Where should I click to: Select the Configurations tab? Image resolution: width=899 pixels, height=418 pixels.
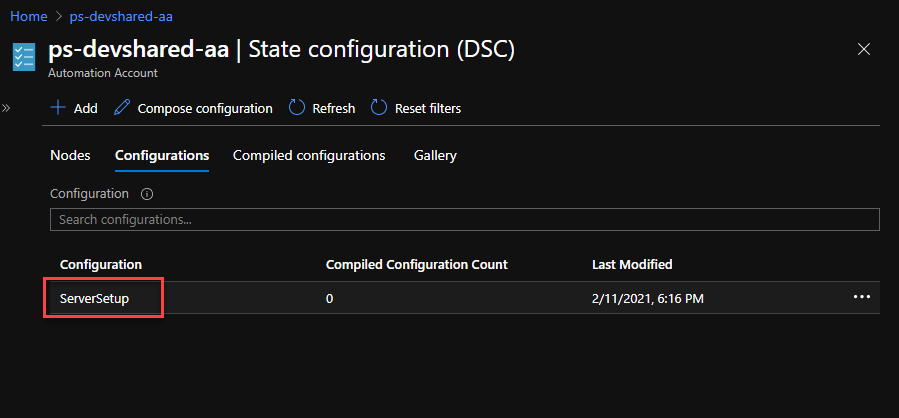pyautogui.click(x=162, y=155)
